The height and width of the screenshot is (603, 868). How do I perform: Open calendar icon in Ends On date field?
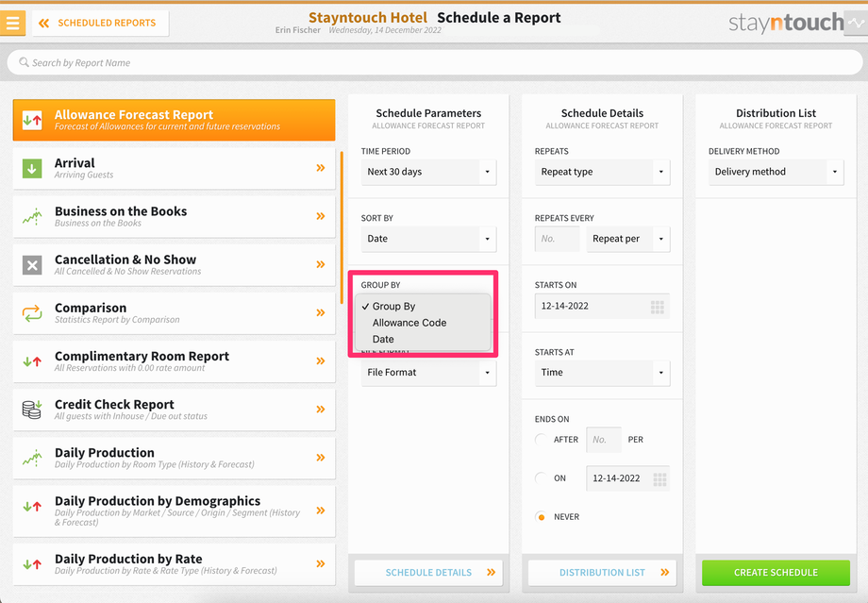[x=659, y=479]
